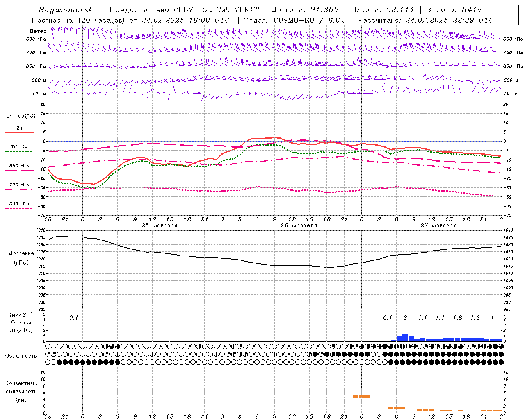This screenshot has height=420, width=525.
Task: Select the Облачность cloud cover label
Action: click(21, 356)
